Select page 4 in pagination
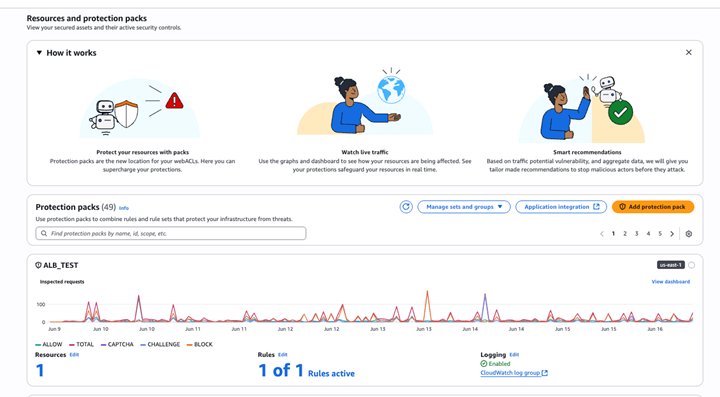The image size is (720, 397). point(648,234)
